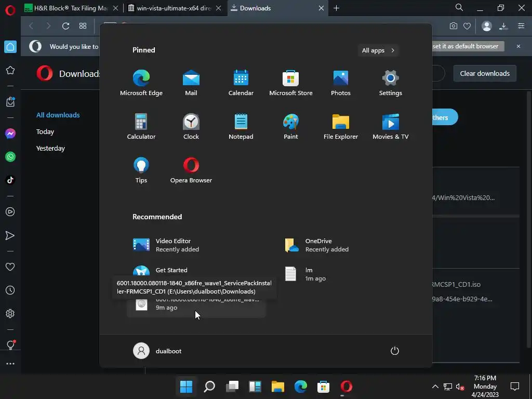The image size is (532, 399).
Task: Click the heart bookmark icon in toolbar
Action: pos(467,26)
